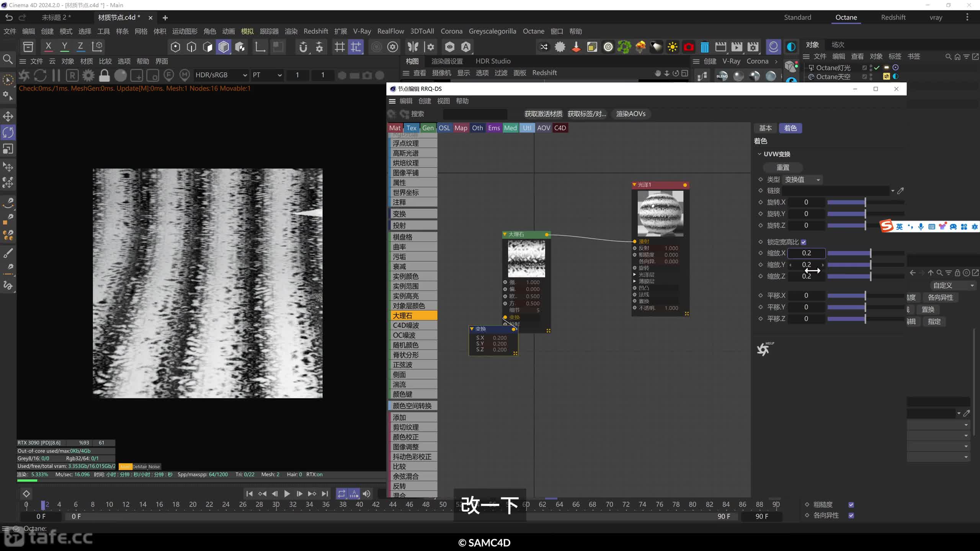Click the Octane light tag icon

pos(886,67)
